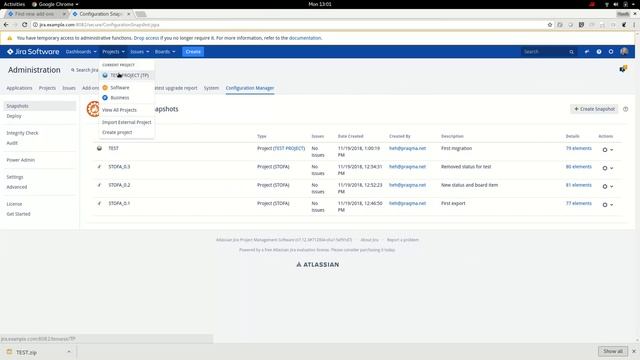Open the Boards dropdown menu
The image size is (640, 360).
[165, 52]
